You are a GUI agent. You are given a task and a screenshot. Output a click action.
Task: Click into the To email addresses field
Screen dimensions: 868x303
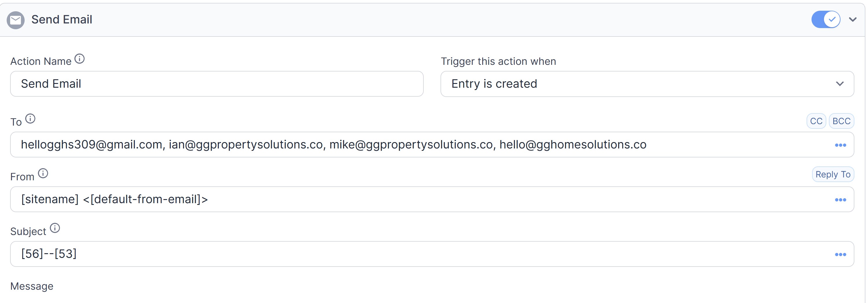point(432,144)
